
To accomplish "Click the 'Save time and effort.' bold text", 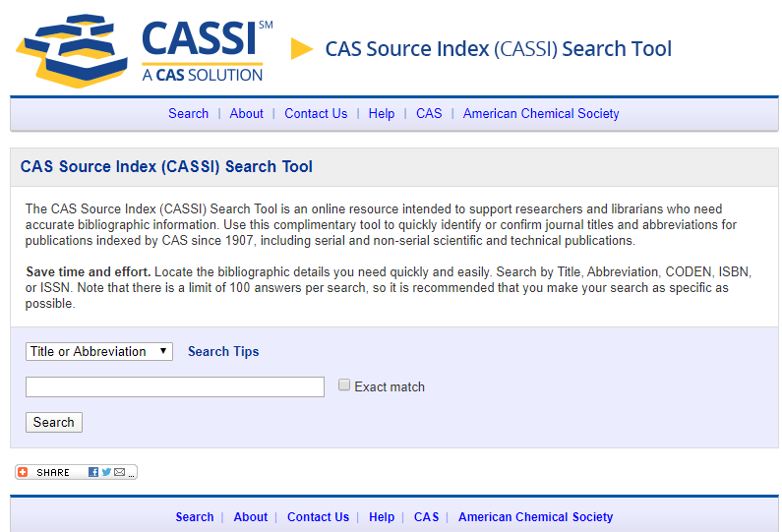I will coord(89,271).
